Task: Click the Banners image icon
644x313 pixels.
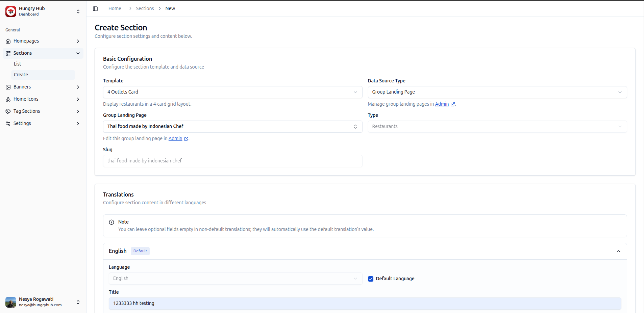Action: click(8, 87)
